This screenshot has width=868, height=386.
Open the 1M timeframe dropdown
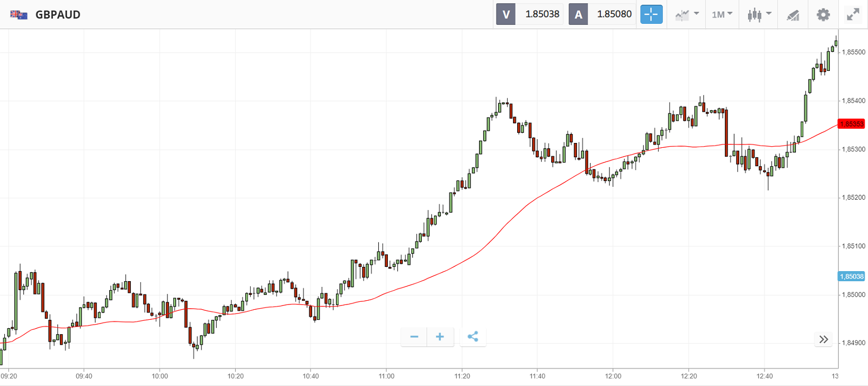pyautogui.click(x=722, y=14)
